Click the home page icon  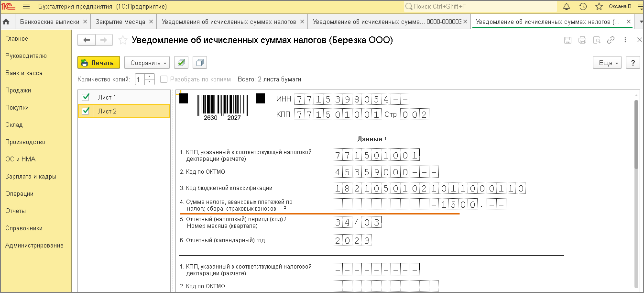[x=6, y=22]
